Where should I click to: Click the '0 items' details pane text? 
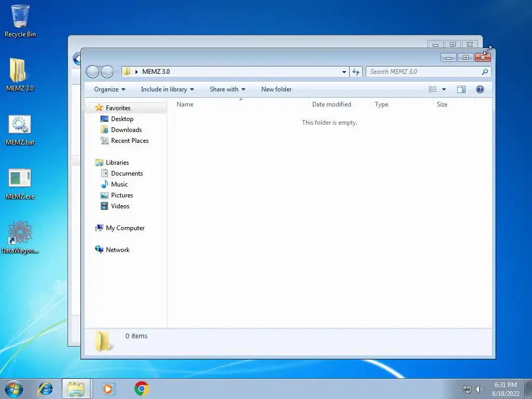tap(137, 336)
